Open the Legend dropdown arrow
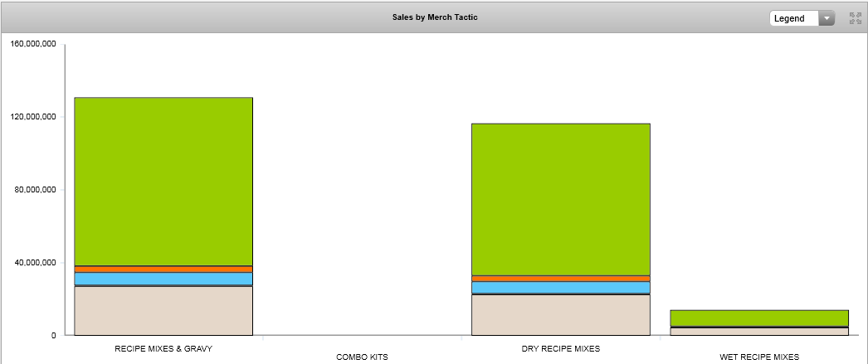The width and height of the screenshot is (868, 364). point(826,18)
